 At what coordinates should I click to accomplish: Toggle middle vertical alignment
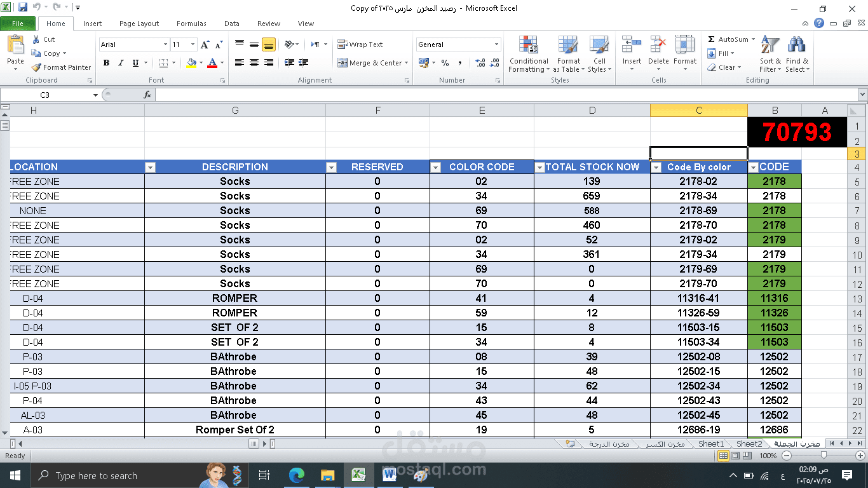point(254,44)
